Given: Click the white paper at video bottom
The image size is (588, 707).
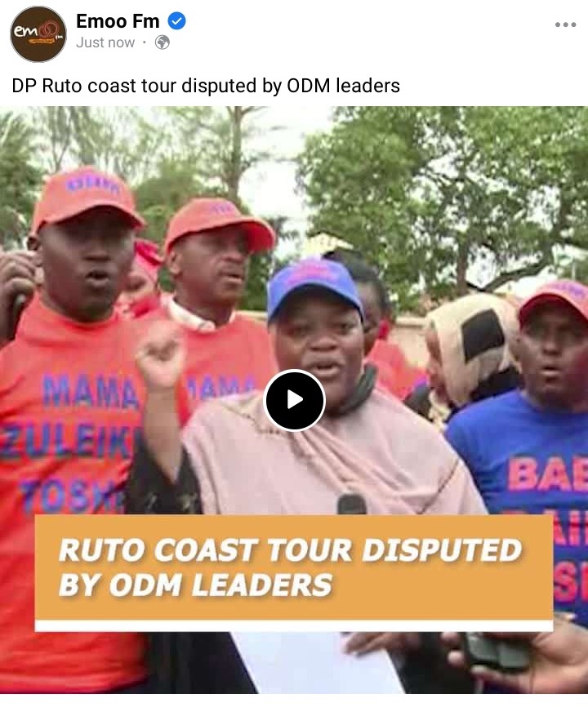Looking at the screenshot, I should point(316,662).
